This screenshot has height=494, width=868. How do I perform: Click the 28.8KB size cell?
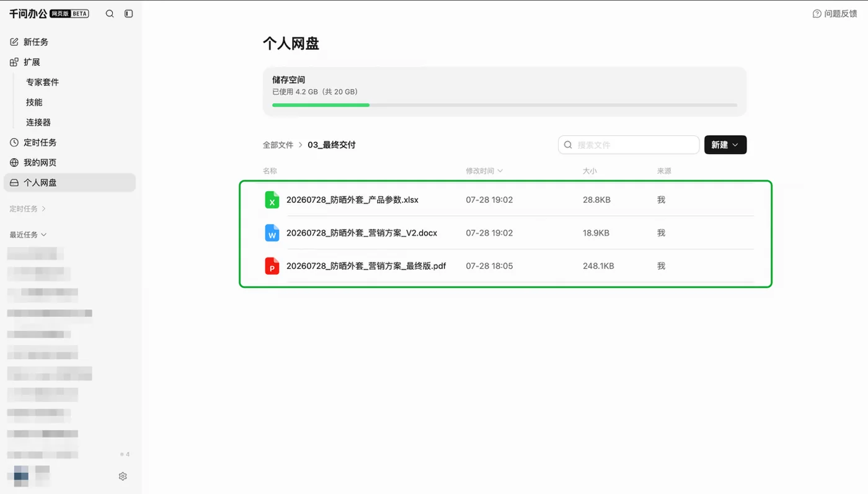(x=596, y=200)
